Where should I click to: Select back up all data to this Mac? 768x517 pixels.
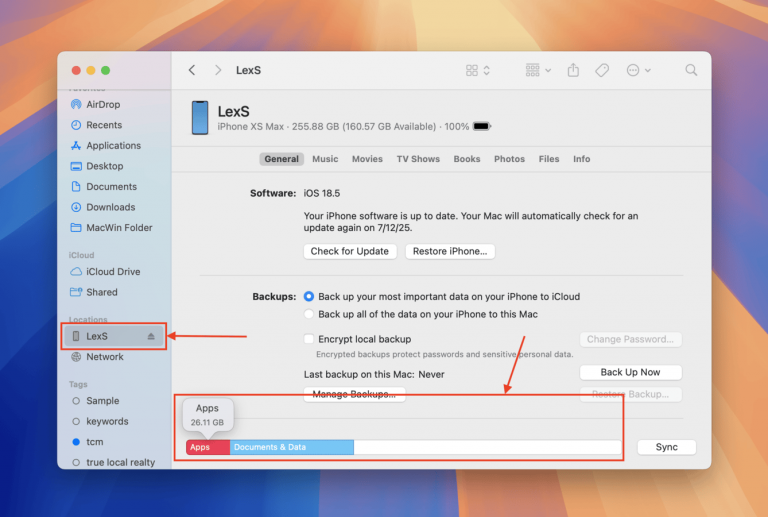pyautogui.click(x=309, y=314)
